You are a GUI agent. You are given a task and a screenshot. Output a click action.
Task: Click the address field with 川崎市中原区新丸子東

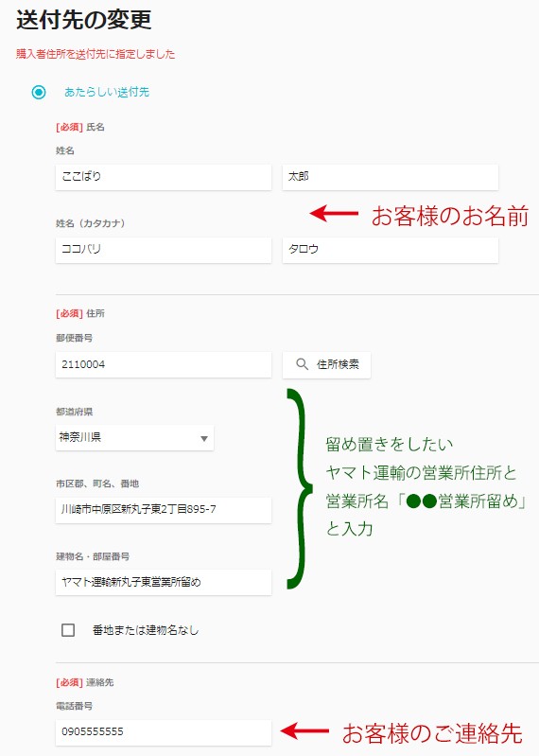[164, 510]
